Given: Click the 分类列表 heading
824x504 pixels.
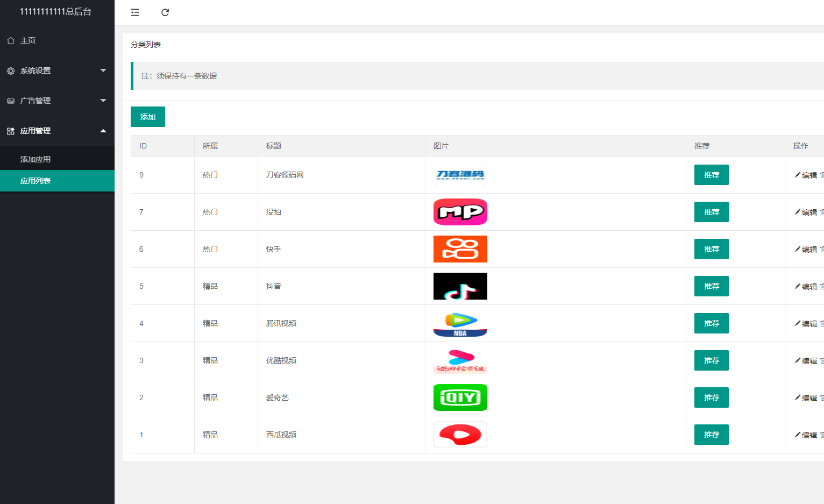Looking at the screenshot, I should pyautogui.click(x=146, y=45).
